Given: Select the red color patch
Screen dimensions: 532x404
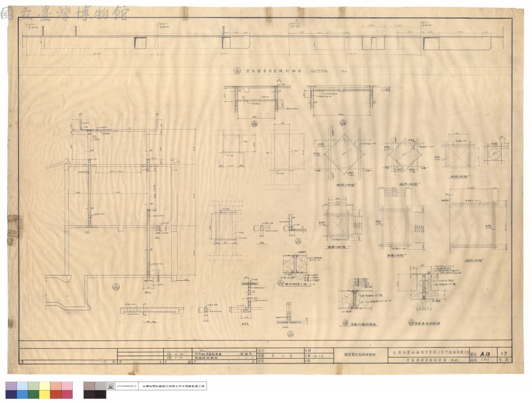Looking at the screenshot, I should click(x=56, y=394).
